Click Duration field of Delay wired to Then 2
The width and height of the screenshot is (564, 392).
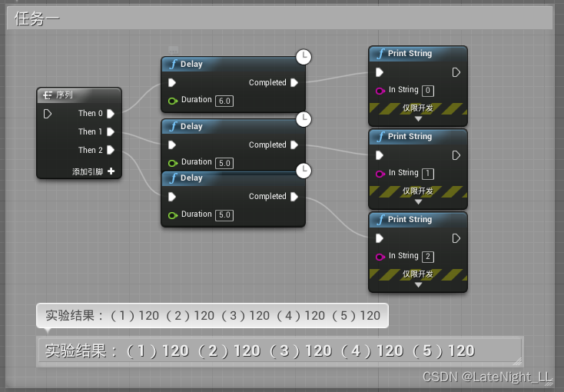click(x=224, y=215)
